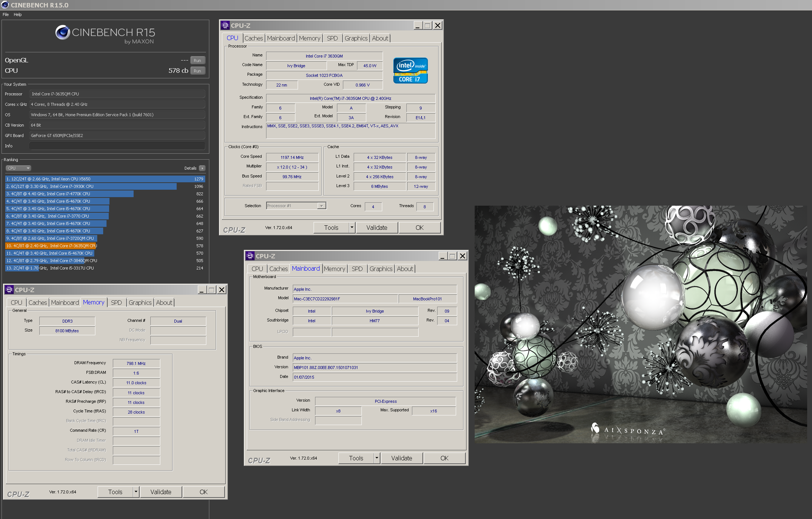
Task: Click the BIOS date 01/07/2015 field
Action: point(375,377)
